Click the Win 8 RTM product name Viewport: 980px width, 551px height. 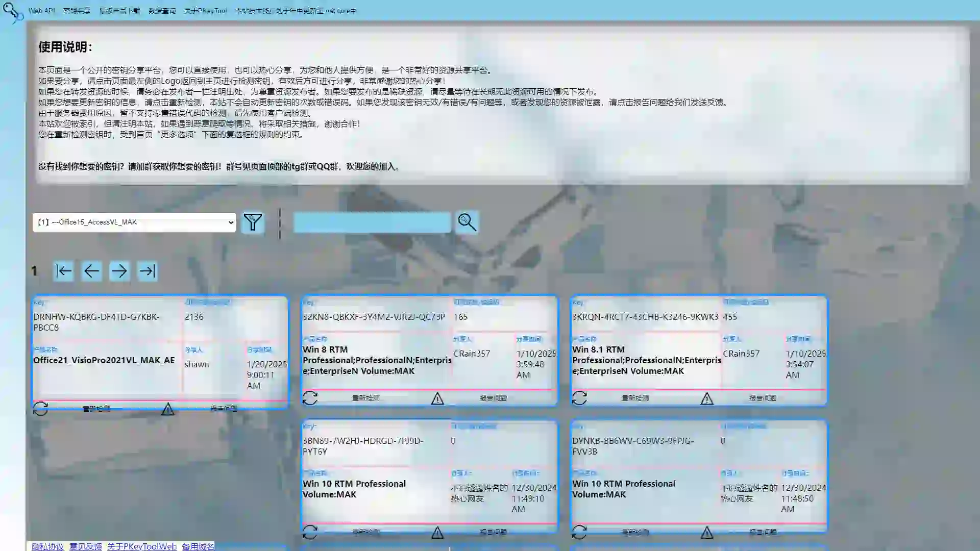[377, 360]
